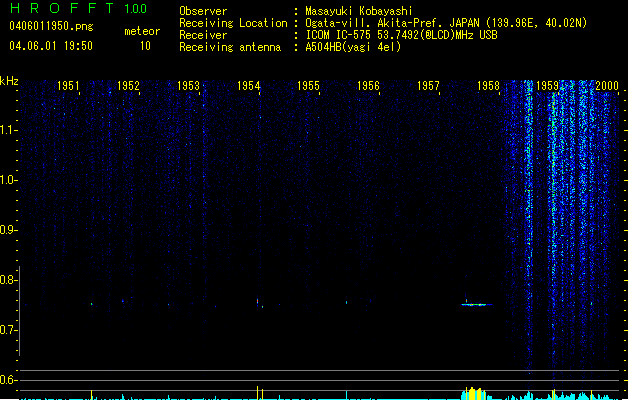Click the red meteor echo spot at 1954
Screen dimensions: 629x400
click(x=258, y=302)
